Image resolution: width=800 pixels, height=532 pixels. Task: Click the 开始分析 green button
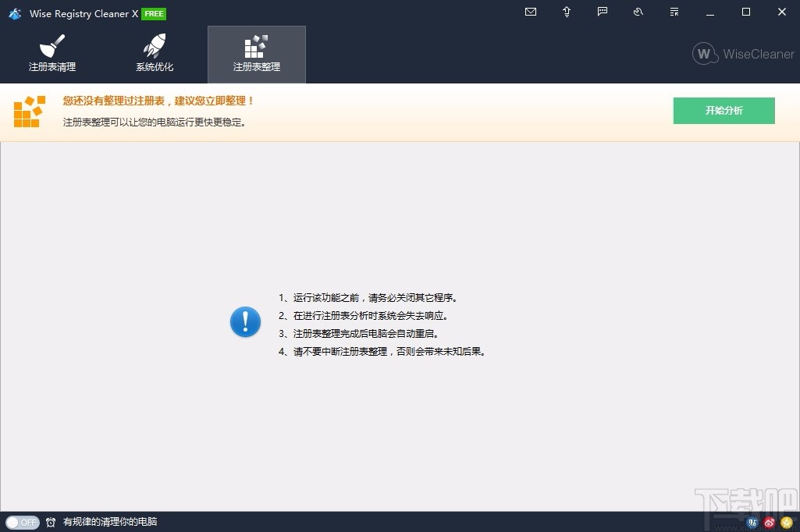point(724,110)
